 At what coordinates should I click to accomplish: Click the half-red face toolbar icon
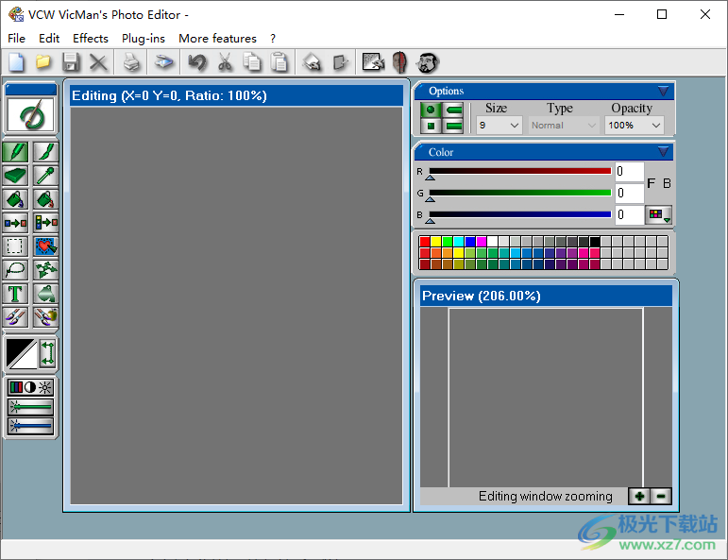tap(399, 62)
